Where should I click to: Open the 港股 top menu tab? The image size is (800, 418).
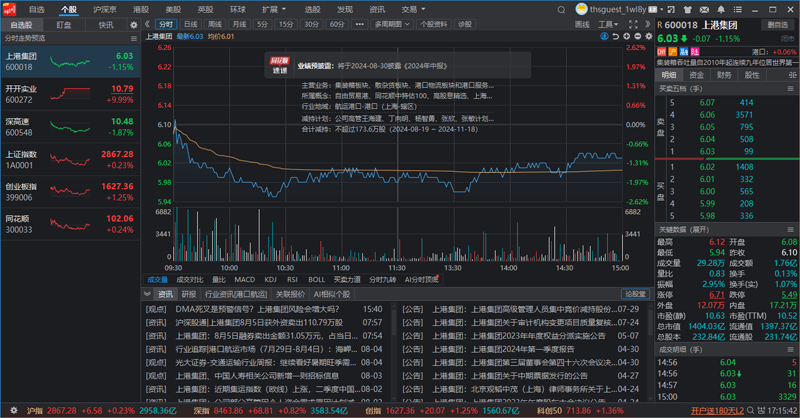coord(141,10)
